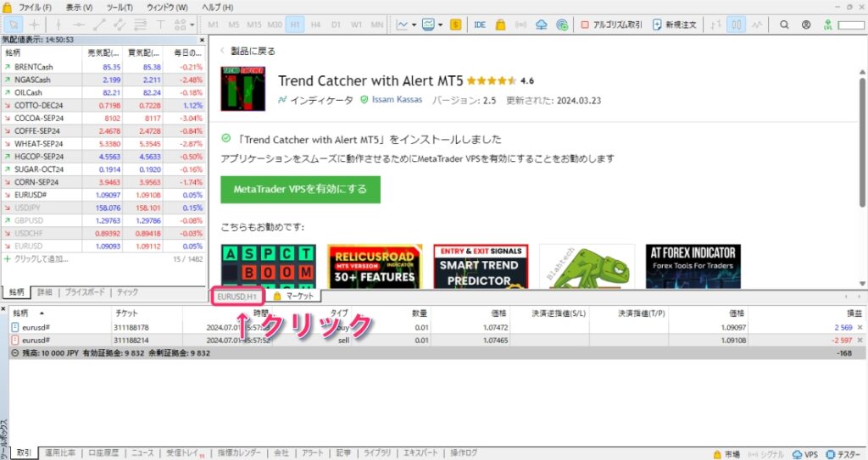Open the IDE MetaEditor
Screen dimensions: 868x460
tap(480, 25)
